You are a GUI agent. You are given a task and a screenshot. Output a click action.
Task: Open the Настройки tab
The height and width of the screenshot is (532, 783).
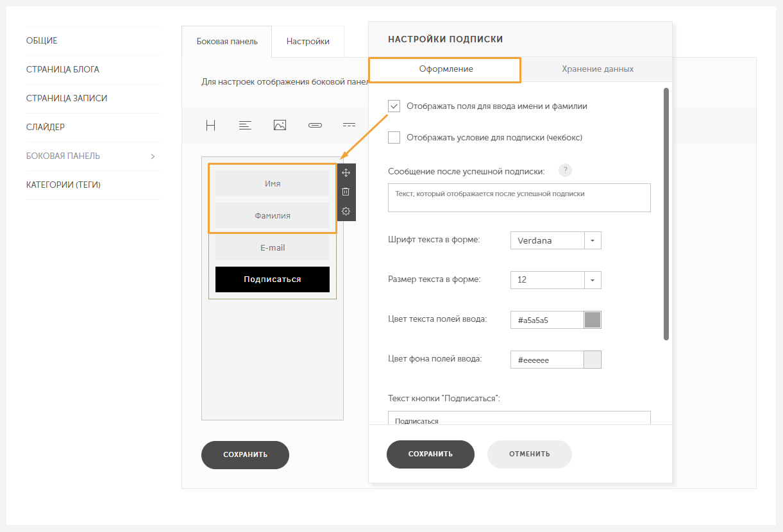308,42
